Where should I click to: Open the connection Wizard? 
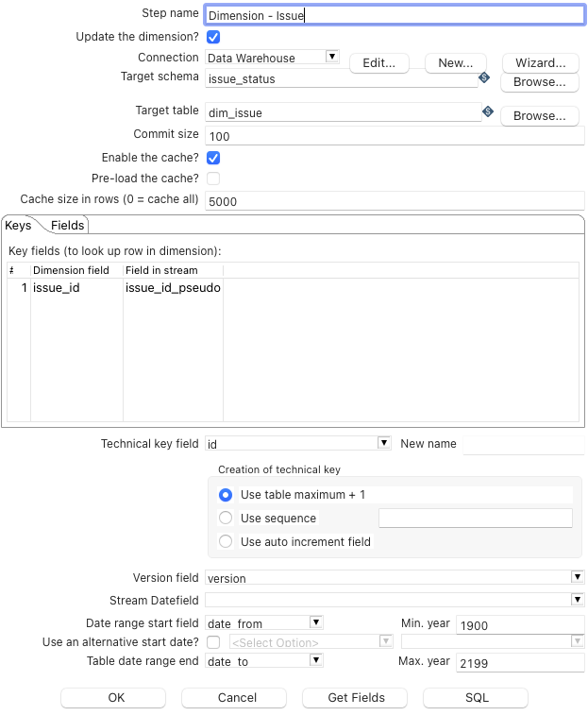[540, 63]
